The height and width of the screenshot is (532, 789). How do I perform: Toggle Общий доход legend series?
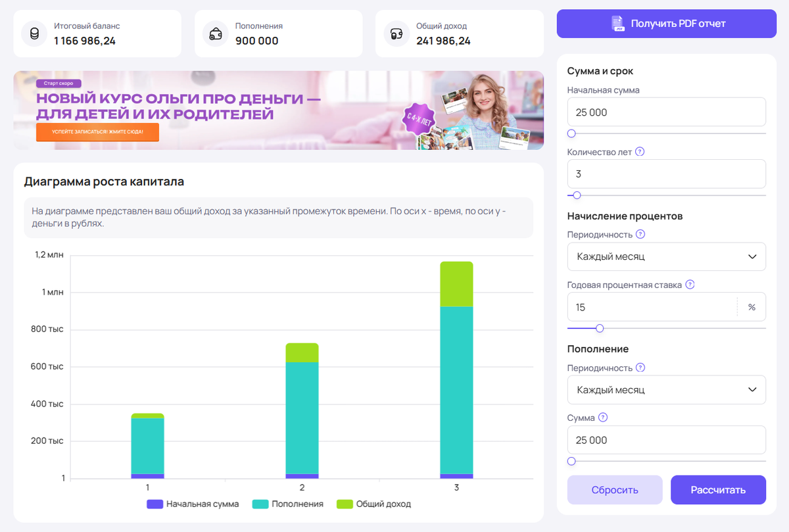point(373,504)
